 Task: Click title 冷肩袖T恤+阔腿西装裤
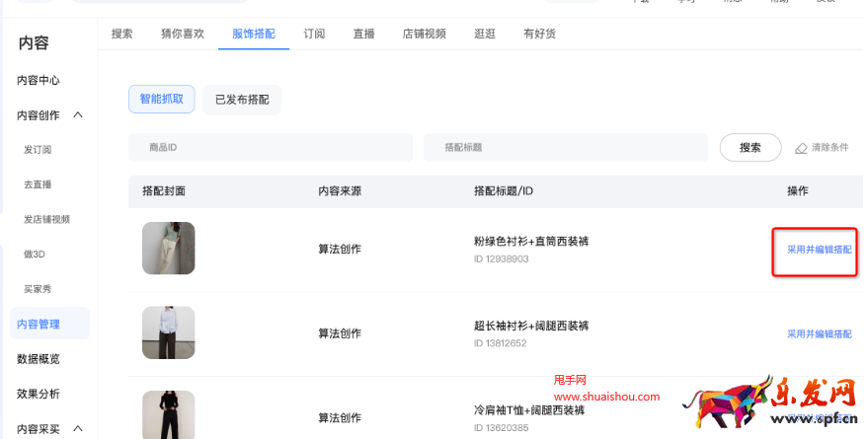click(529, 410)
